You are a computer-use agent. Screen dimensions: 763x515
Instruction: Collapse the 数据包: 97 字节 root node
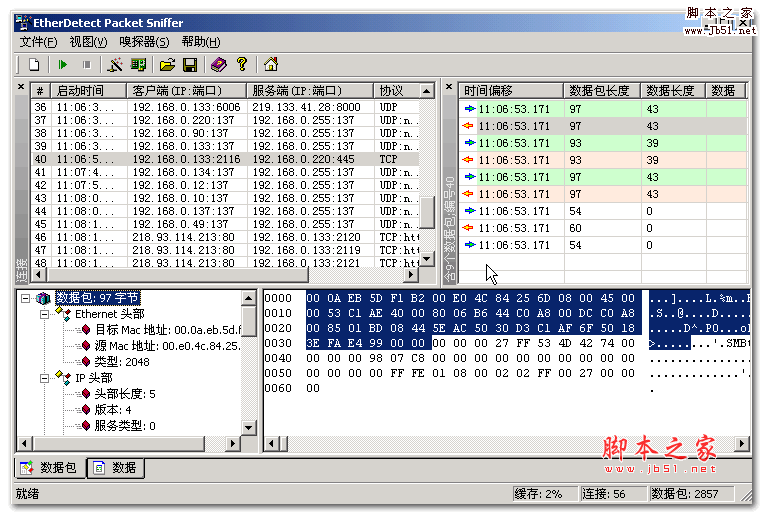(x=26, y=298)
